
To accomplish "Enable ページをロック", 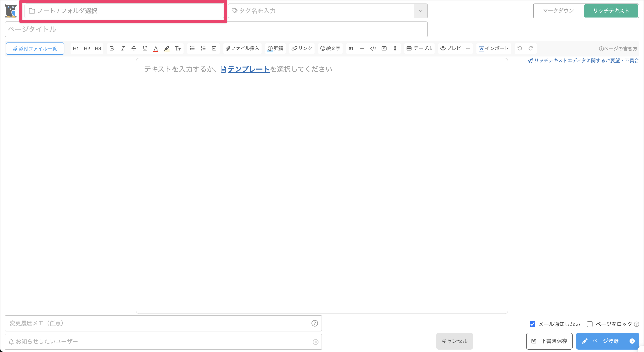I will point(590,324).
